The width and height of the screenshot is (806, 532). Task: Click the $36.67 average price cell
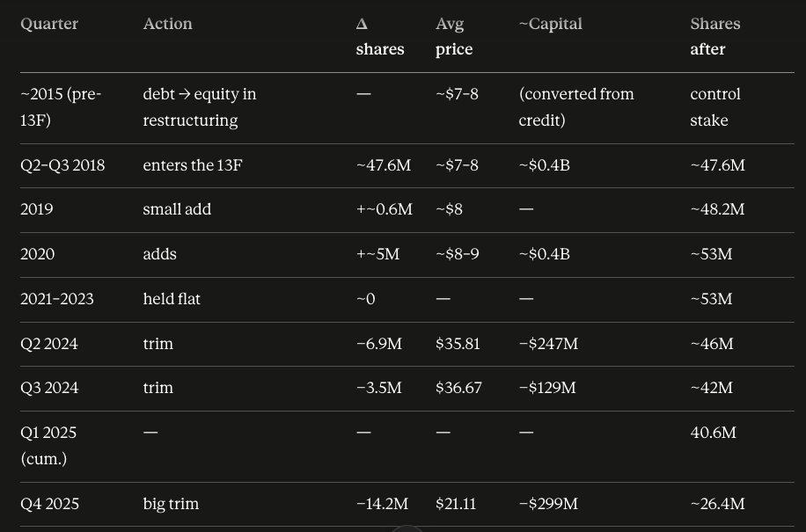coord(458,388)
